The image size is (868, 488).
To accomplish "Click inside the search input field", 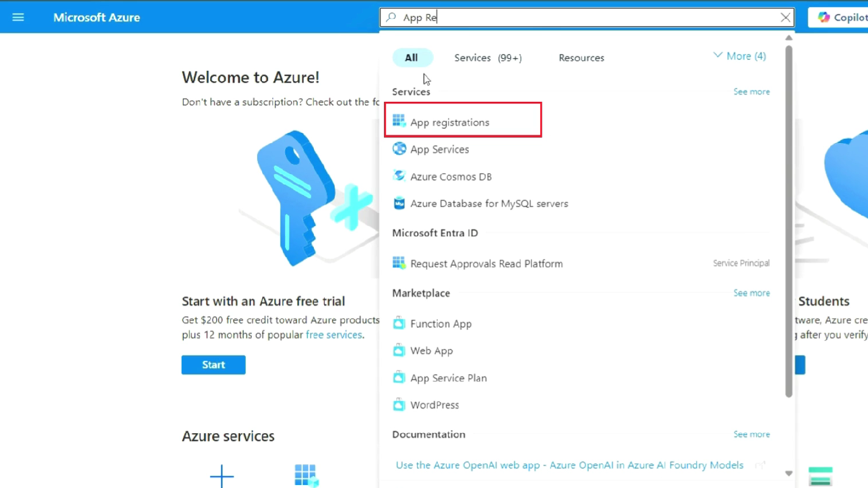I will point(588,18).
